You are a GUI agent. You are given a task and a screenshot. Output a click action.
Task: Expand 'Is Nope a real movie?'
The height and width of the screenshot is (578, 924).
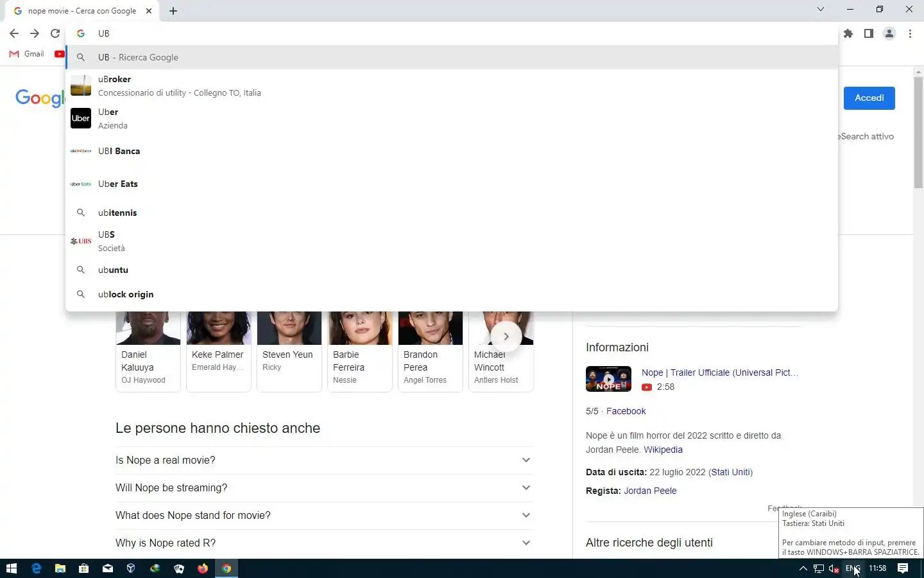[x=324, y=460]
